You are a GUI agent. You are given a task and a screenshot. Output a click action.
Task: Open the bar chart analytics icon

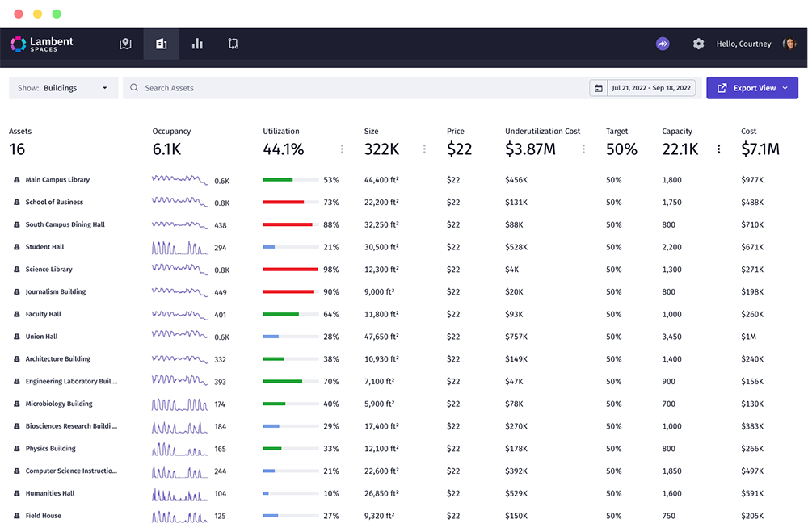coord(197,44)
